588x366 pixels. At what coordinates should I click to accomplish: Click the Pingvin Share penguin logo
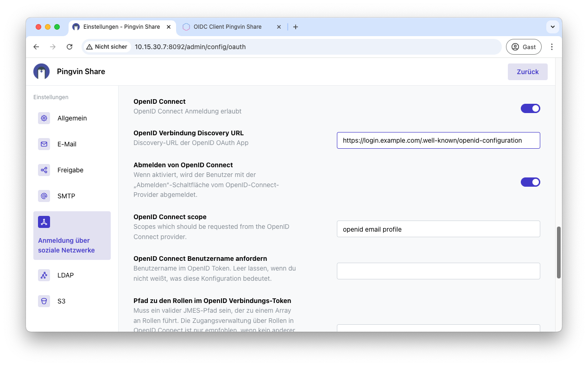point(41,71)
